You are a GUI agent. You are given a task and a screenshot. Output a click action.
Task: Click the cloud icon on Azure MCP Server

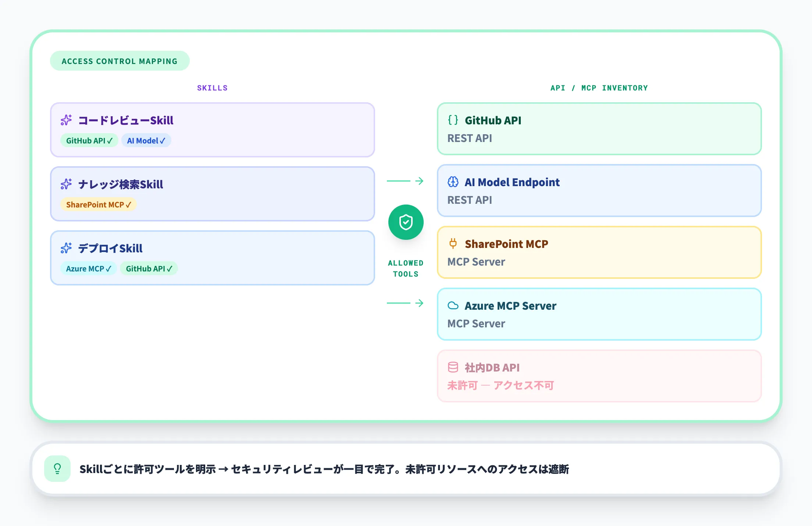click(x=453, y=305)
